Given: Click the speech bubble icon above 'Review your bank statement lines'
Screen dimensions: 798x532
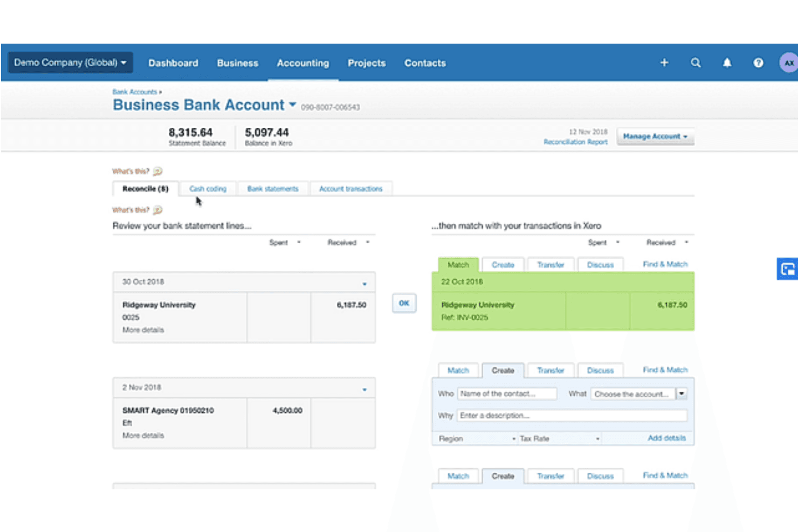Looking at the screenshot, I should (157, 210).
